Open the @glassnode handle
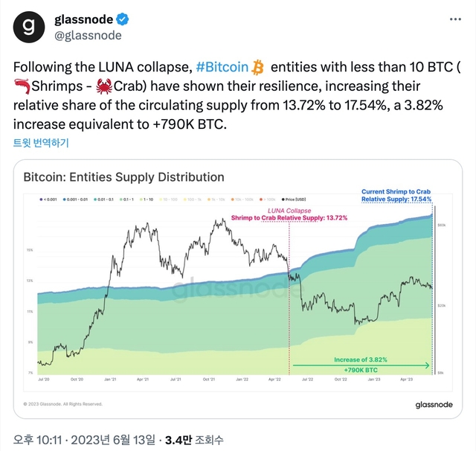476x451 pixels. (x=88, y=36)
